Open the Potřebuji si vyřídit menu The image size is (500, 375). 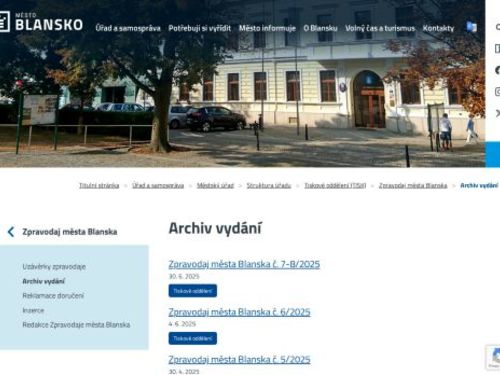pyautogui.click(x=200, y=28)
